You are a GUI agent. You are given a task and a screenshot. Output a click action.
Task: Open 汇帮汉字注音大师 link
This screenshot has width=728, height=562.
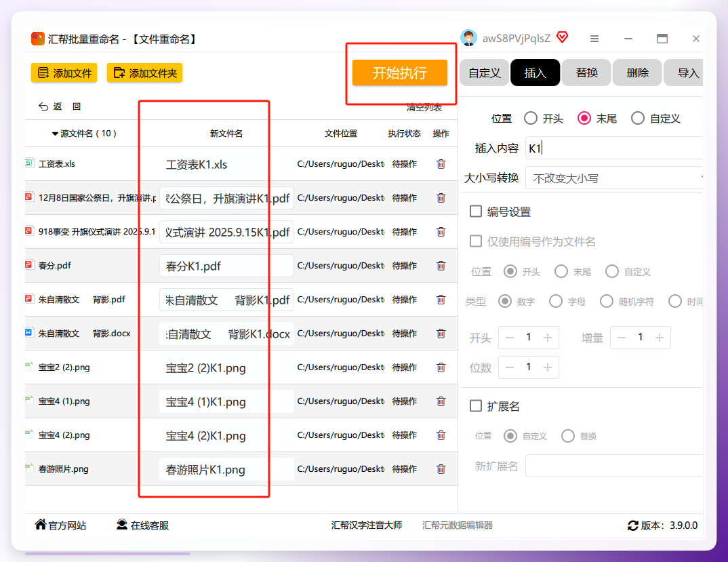367,525
